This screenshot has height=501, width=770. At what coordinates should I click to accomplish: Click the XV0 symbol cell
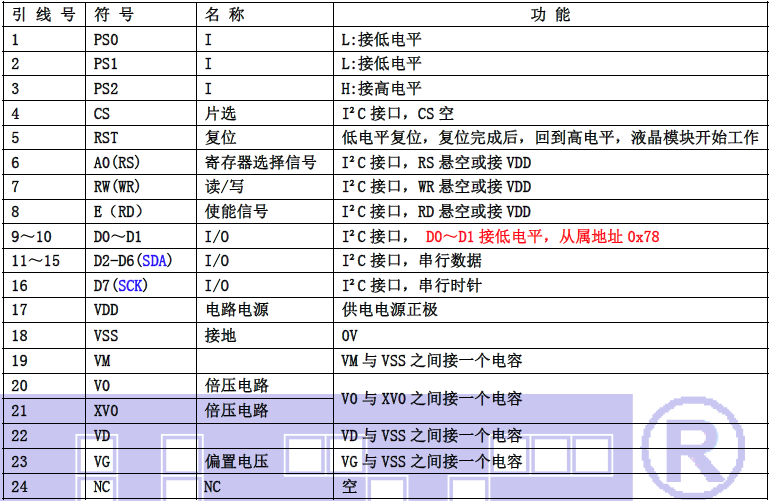[x=106, y=410]
